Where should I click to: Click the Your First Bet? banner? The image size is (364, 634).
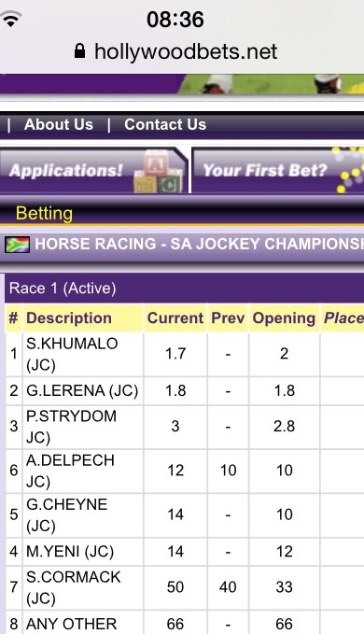point(278,170)
